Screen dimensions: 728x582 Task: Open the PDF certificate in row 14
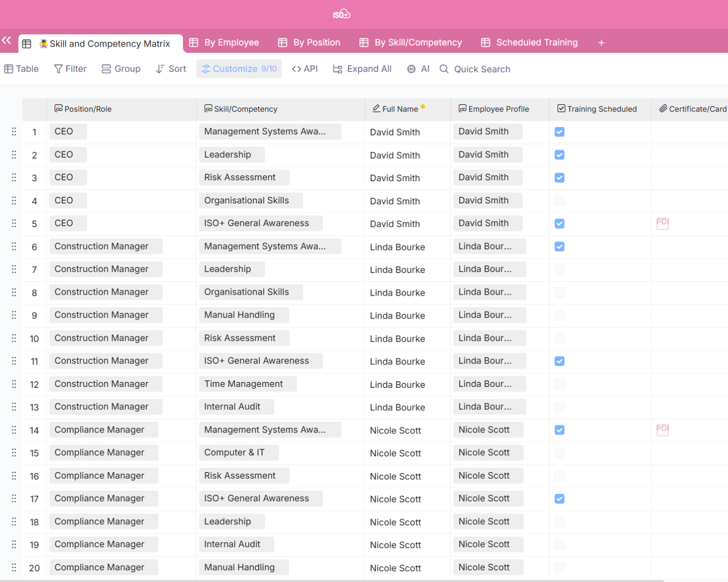click(x=662, y=430)
